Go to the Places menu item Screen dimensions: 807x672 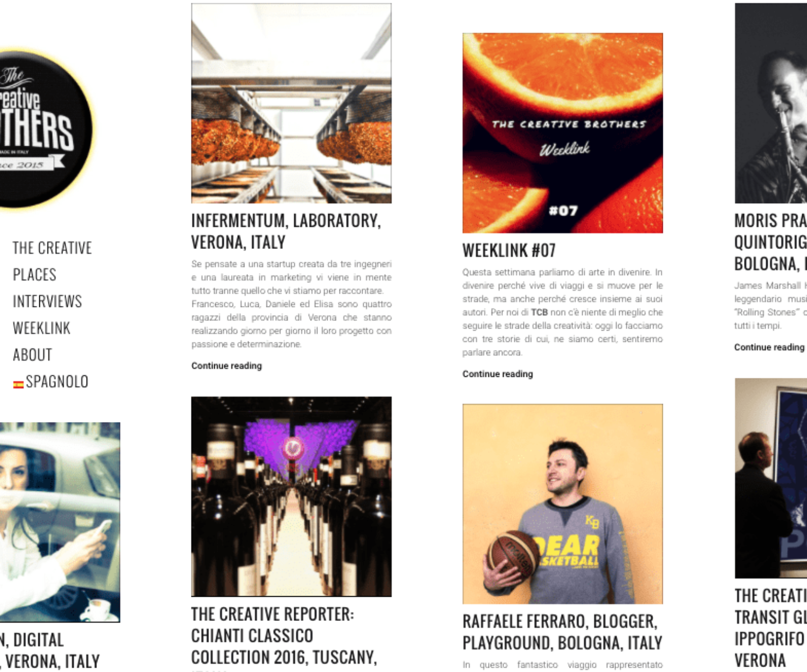click(x=34, y=275)
